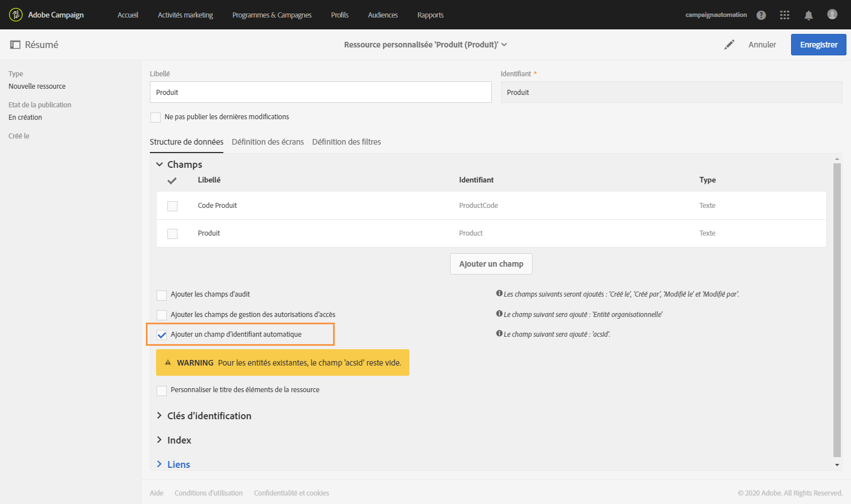Expand the Clés d'identification section
Image resolution: width=851 pixels, height=504 pixels.
click(159, 416)
